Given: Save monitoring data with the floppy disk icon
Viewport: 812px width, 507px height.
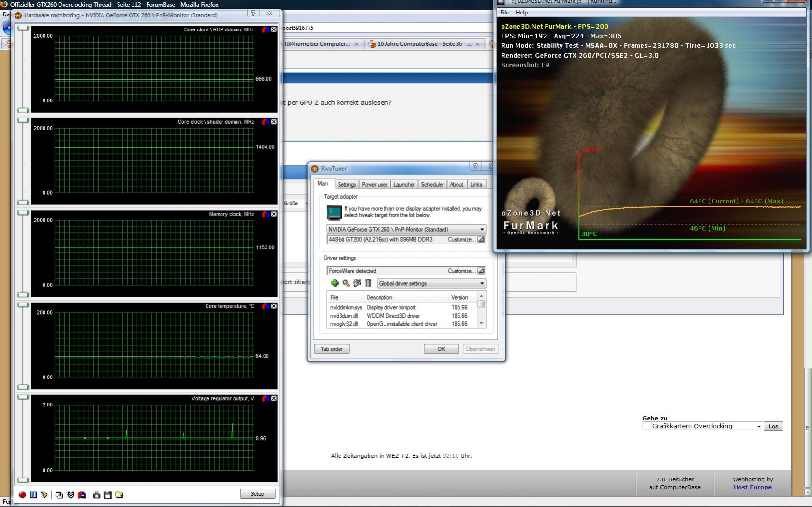Looking at the screenshot, I should (x=107, y=494).
